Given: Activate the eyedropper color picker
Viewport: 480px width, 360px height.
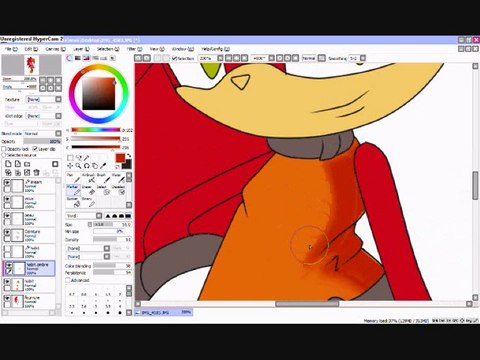Looking at the screenshot, I should [103, 166].
